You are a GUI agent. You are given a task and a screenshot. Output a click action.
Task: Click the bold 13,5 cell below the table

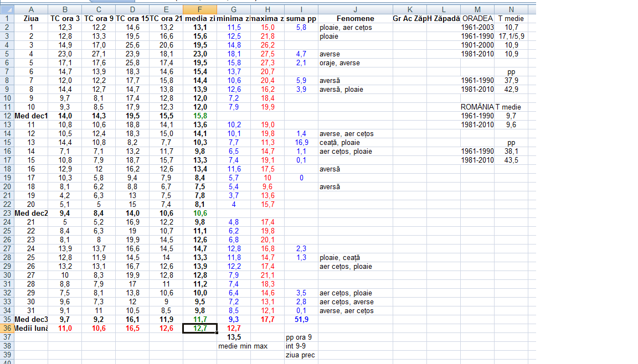(234, 337)
